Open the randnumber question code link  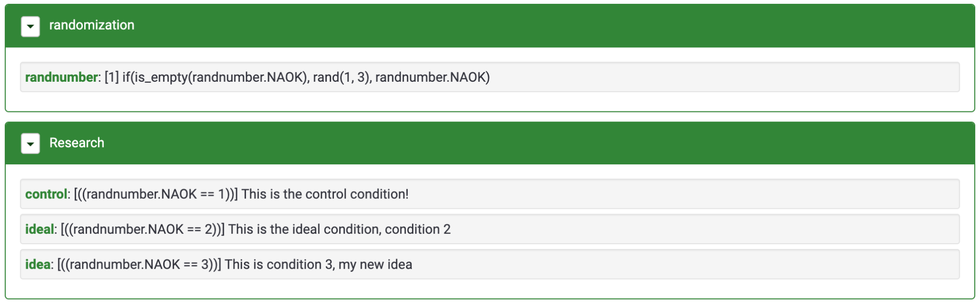click(61, 77)
